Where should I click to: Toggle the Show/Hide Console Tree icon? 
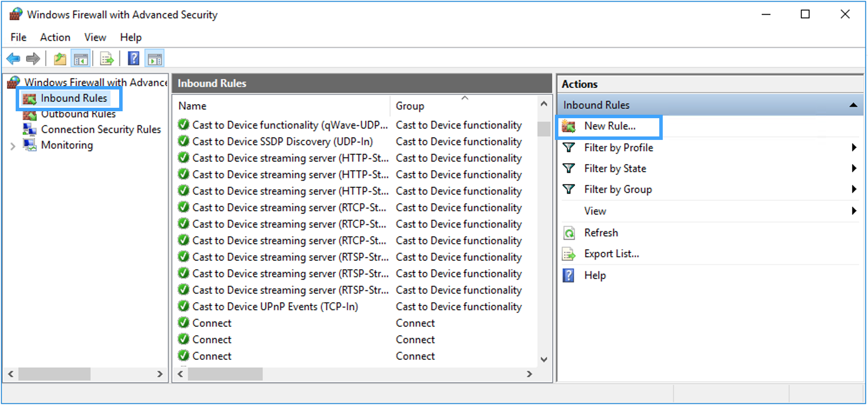click(81, 58)
